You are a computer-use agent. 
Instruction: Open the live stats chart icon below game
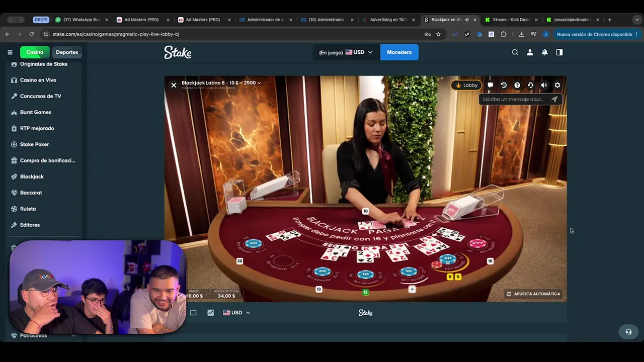pos(210,313)
